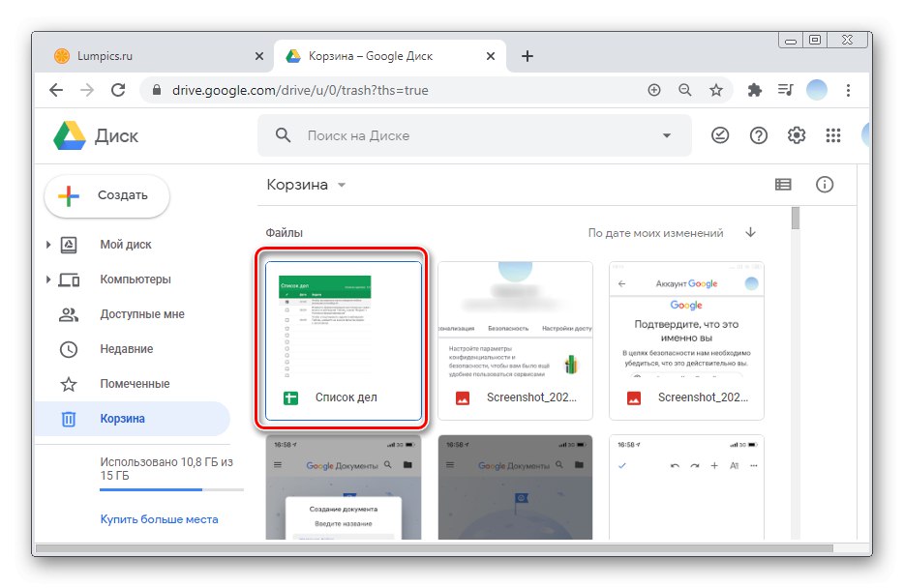The height and width of the screenshot is (588, 904).
Task: Close the Lumpics.ru tab
Action: [258, 56]
